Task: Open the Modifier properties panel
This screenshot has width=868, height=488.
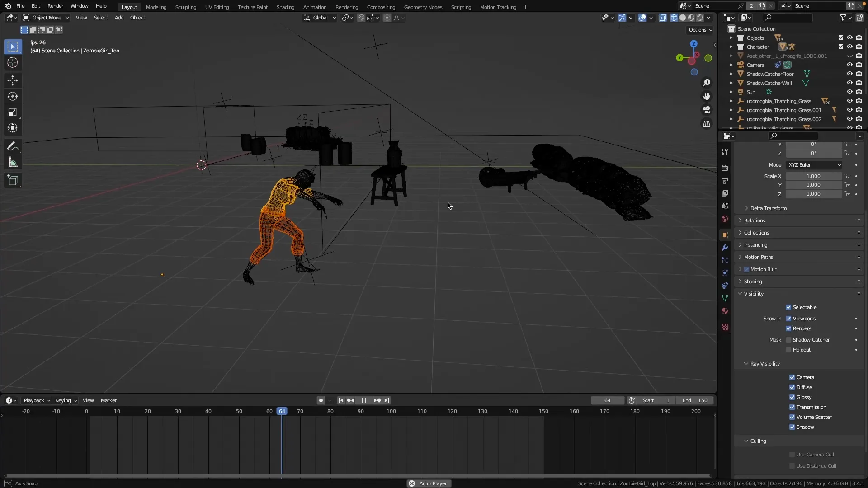Action: pos(725,247)
